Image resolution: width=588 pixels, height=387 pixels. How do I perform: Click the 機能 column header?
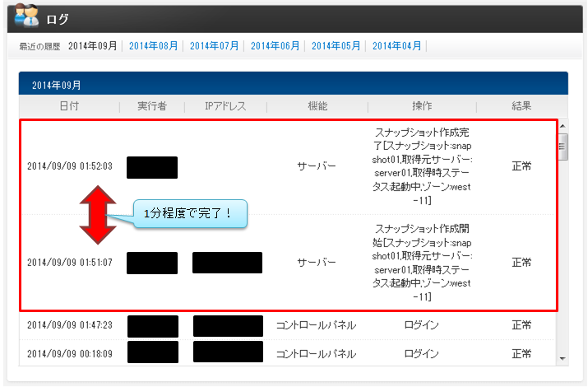pyautogui.click(x=317, y=106)
